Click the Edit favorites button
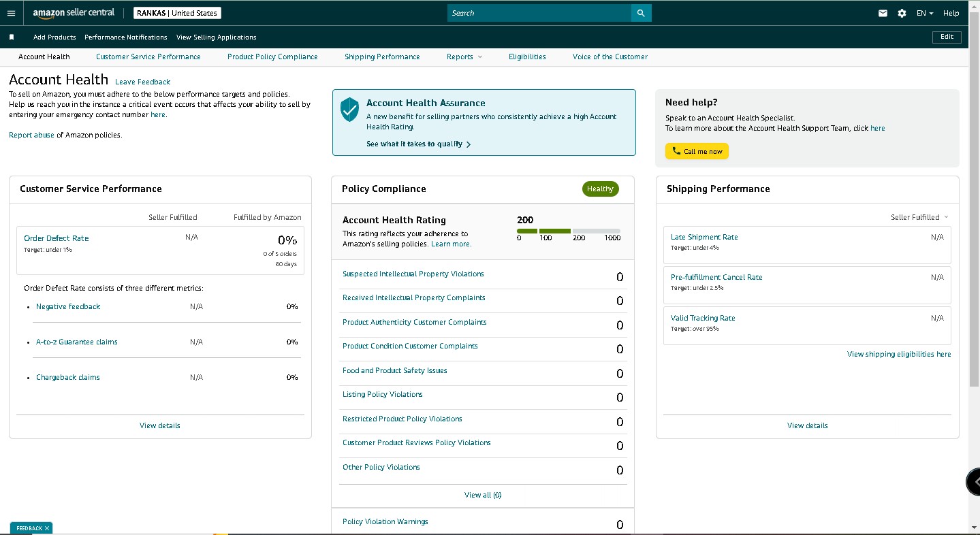Image resolution: width=980 pixels, height=535 pixels. 947,37
